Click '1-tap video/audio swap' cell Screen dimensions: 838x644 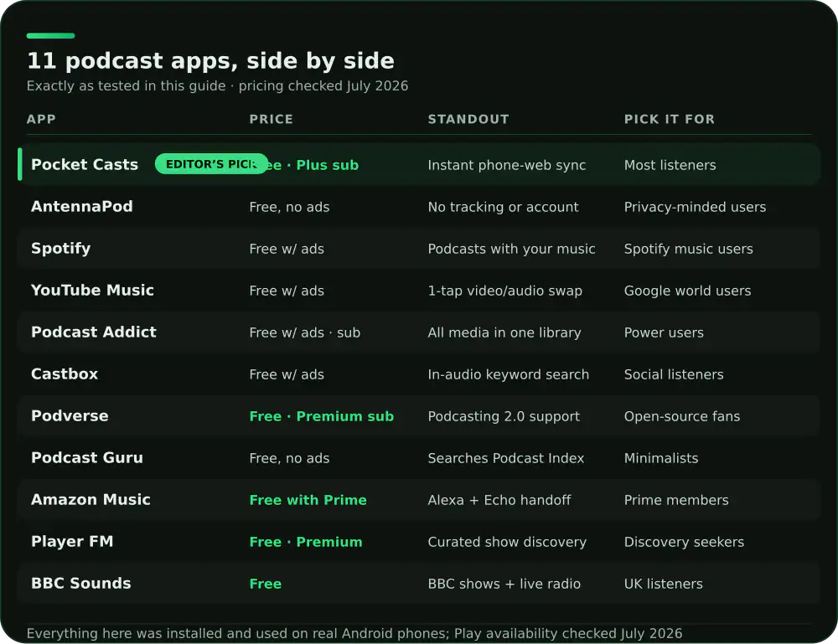click(505, 291)
